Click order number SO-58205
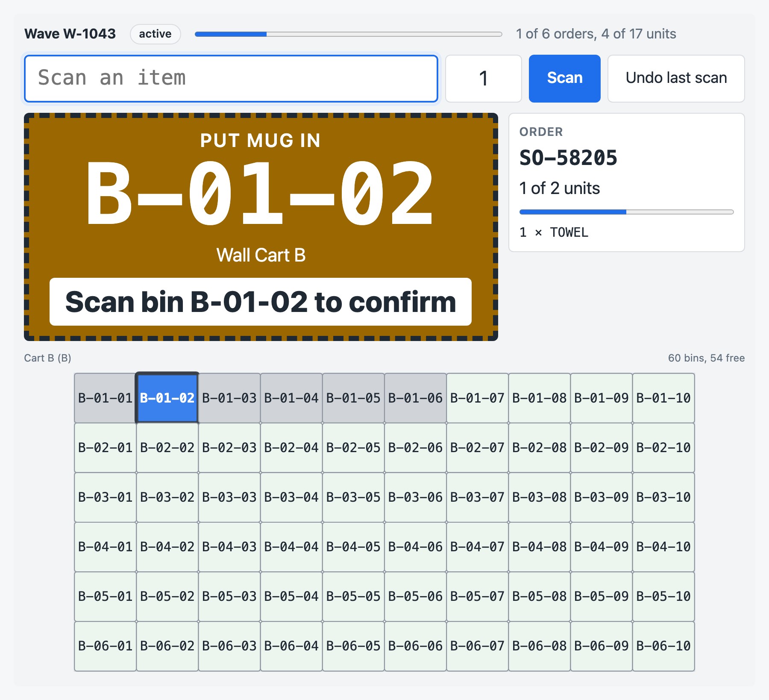 click(568, 158)
